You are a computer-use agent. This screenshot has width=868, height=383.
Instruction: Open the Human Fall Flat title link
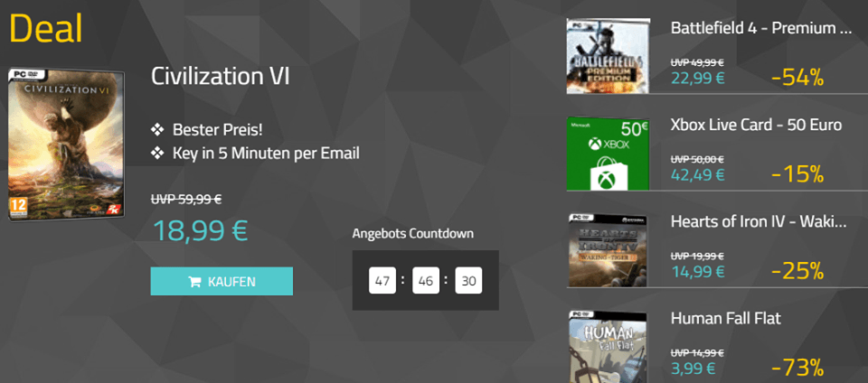(x=726, y=318)
